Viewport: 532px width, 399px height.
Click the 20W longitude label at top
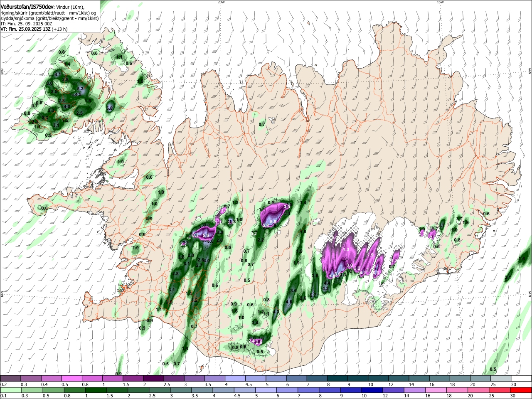pyautogui.click(x=221, y=2)
